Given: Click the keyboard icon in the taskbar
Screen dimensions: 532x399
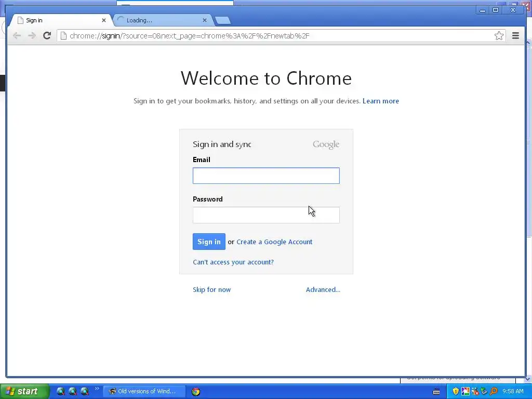Looking at the screenshot, I should click(x=436, y=392).
